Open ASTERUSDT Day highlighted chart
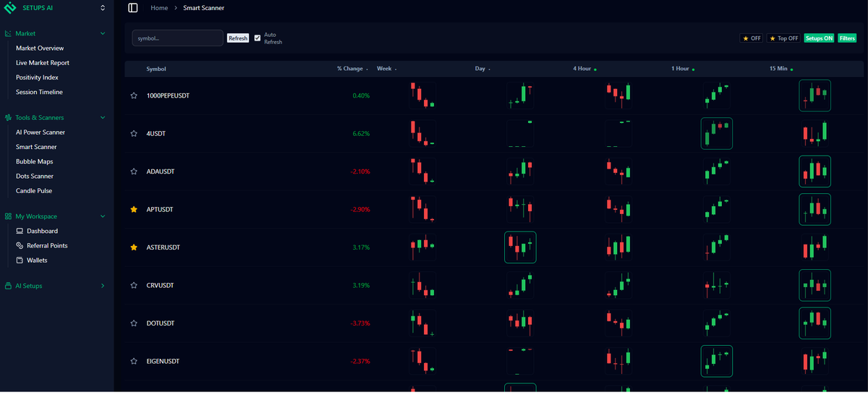Viewport: 868px width, 395px height. click(x=520, y=247)
